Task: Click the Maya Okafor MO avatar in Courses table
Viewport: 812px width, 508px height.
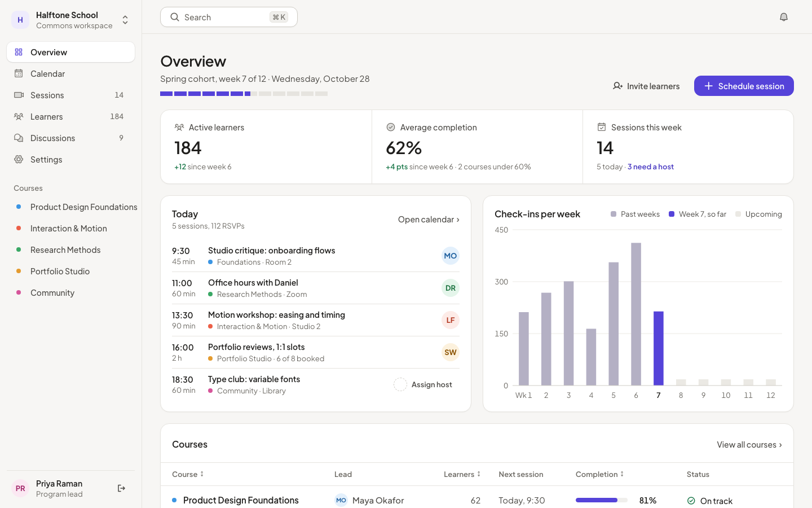Action: coord(341,500)
